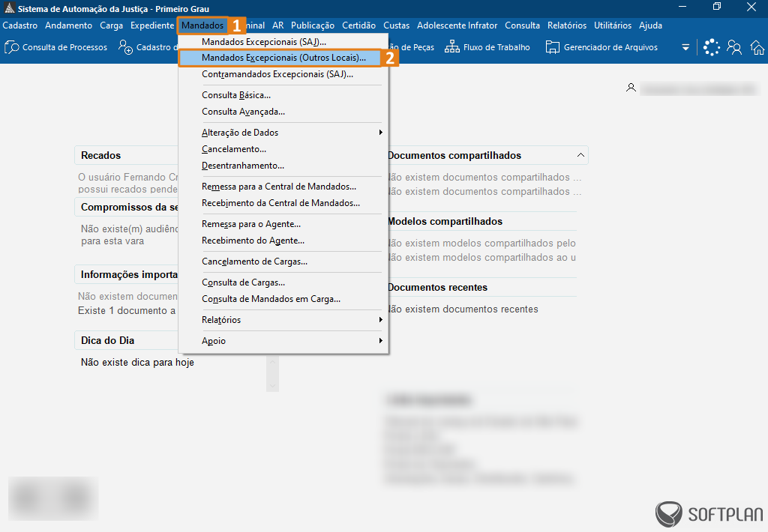Select Recebimento do Agente
The width and height of the screenshot is (768, 532).
pyautogui.click(x=284, y=241)
